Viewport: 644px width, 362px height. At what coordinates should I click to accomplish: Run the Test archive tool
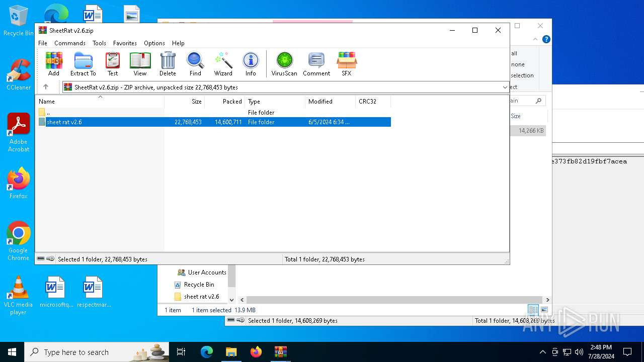click(x=113, y=64)
